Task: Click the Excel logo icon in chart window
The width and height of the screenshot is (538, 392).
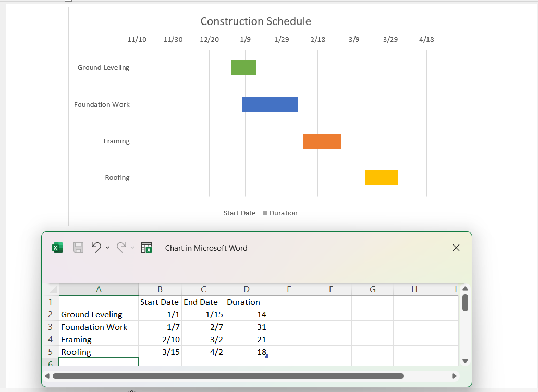Action: click(x=57, y=248)
